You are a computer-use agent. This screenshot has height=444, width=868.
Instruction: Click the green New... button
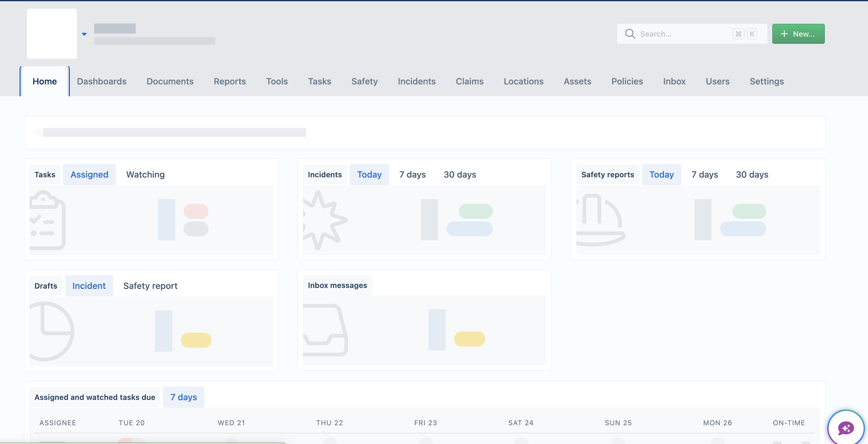point(798,34)
